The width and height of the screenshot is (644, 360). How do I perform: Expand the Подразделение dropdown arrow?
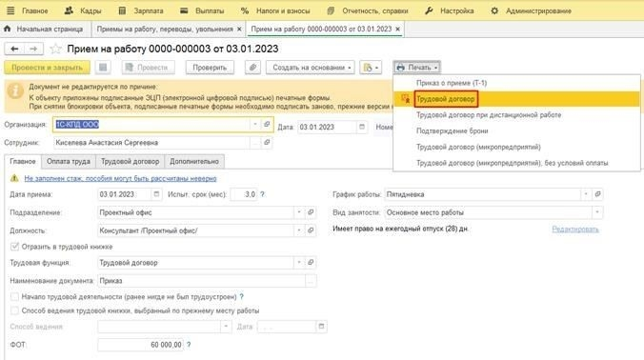[299, 212]
